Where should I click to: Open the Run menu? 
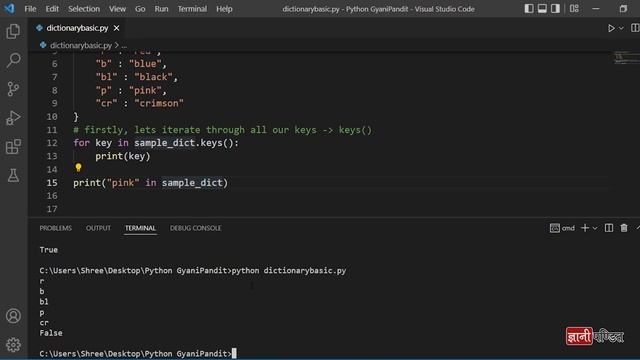click(161, 9)
